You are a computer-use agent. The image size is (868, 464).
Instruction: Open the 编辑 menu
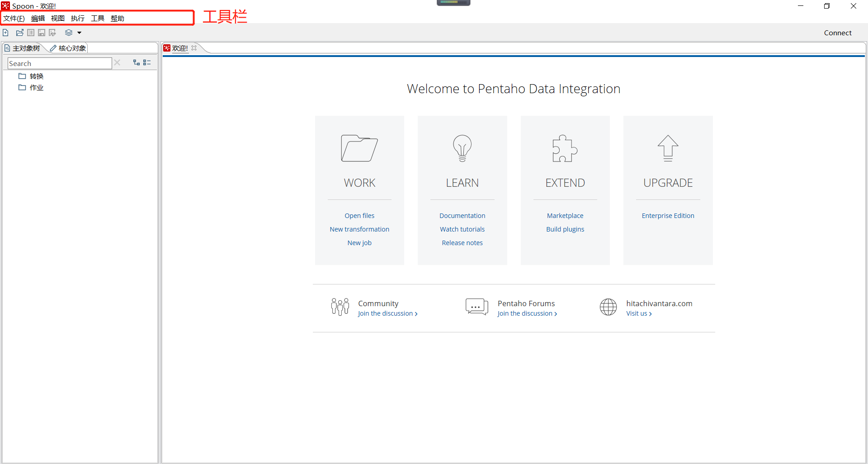pyautogui.click(x=38, y=18)
